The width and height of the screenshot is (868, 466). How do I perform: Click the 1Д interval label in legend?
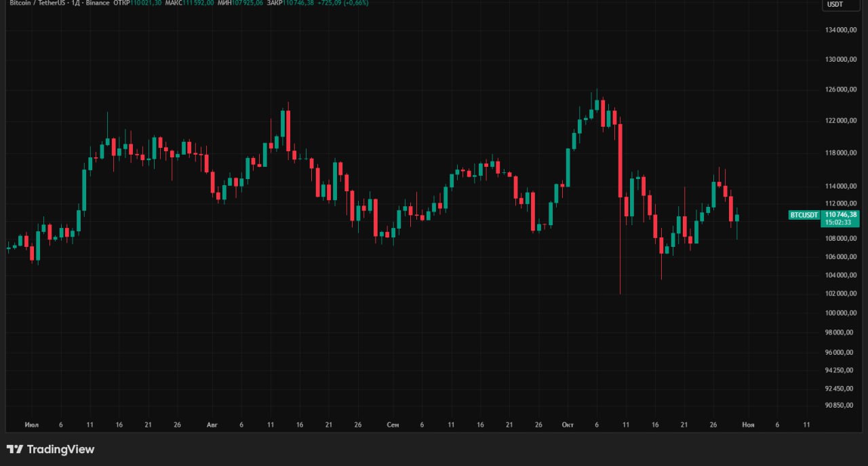77,3
